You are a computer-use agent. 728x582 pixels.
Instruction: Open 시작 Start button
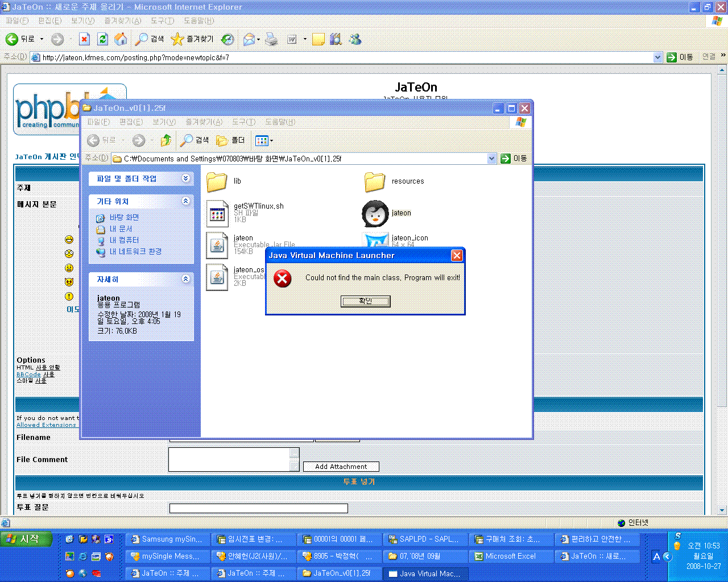(x=26, y=539)
